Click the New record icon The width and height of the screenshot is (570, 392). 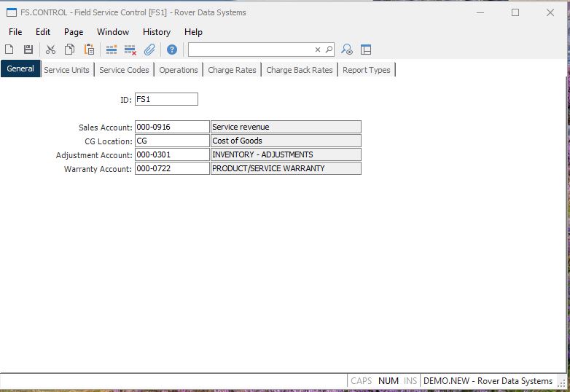point(9,50)
